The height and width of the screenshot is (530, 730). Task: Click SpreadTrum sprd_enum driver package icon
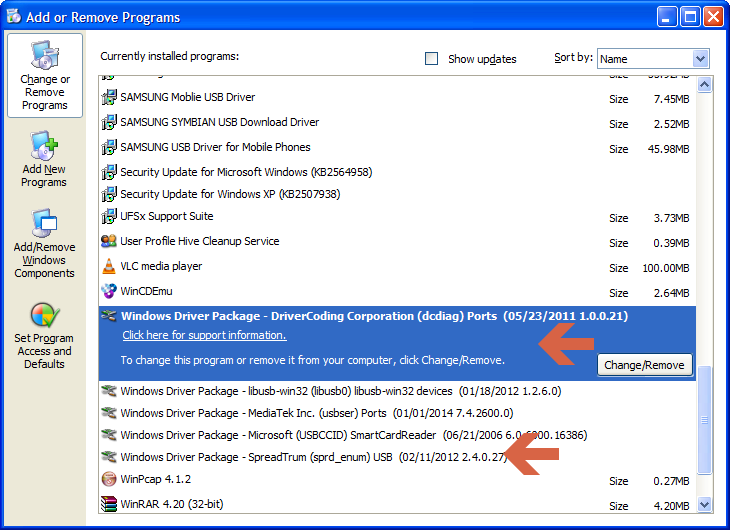coord(109,457)
